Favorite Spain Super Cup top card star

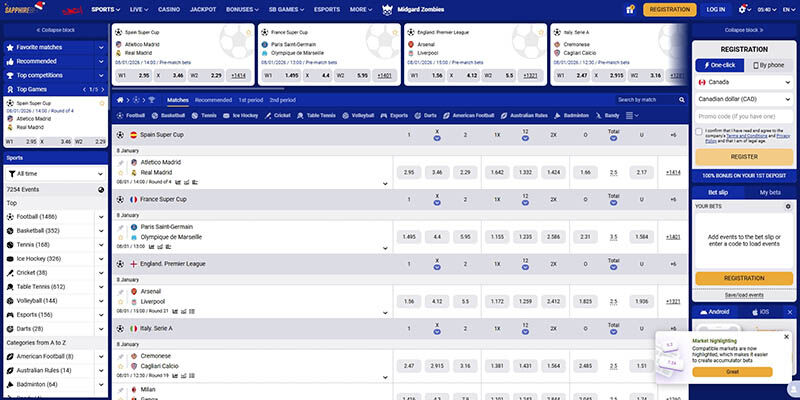point(248,32)
